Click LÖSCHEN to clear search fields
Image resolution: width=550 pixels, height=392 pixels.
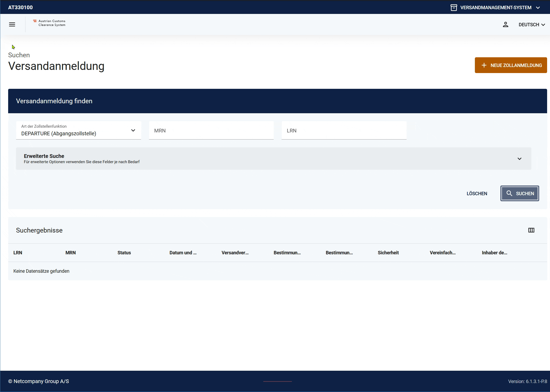477,194
